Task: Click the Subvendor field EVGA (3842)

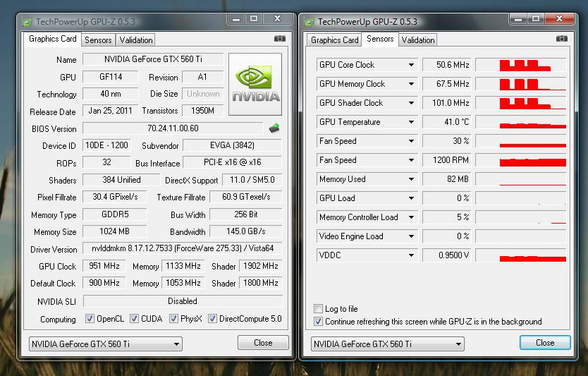Action: click(232, 145)
